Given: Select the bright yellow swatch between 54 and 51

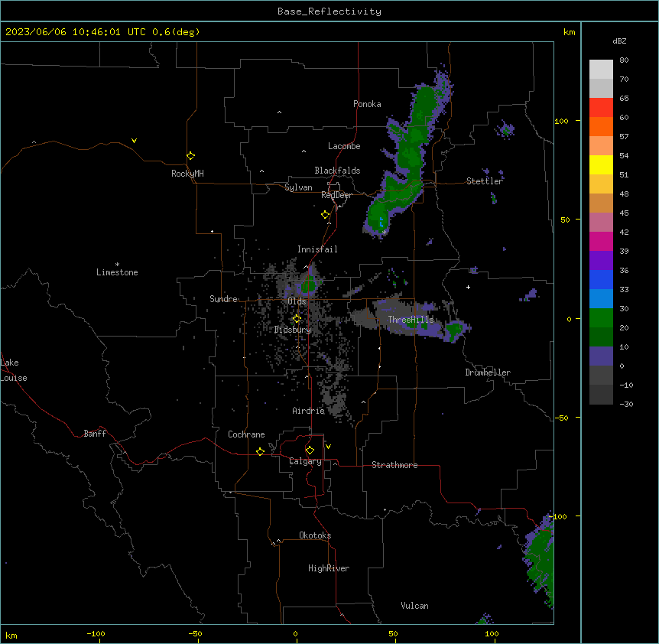Looking at the screenshot, I should 601,164.
